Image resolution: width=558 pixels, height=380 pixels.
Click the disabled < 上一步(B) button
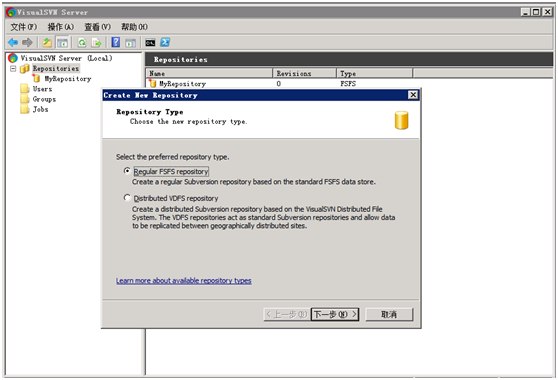(287, 314)
